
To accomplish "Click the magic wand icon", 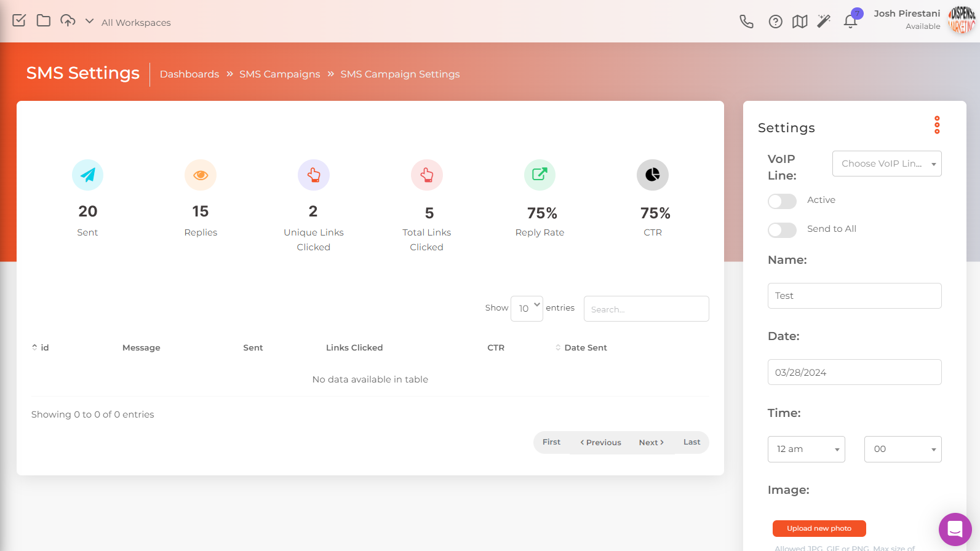I will (824, 22).
